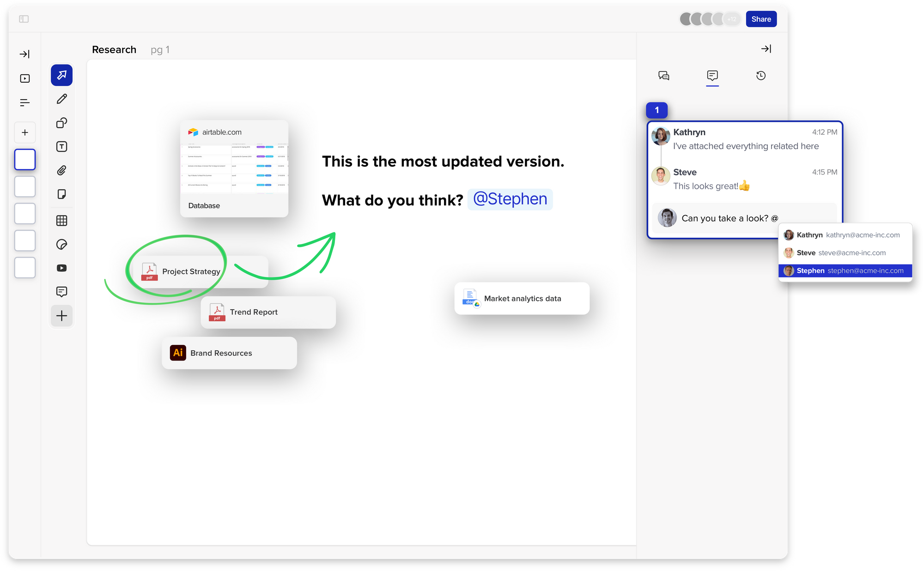The image size is (924, 571).
Task: Select the sticky note tool
Action: click(x=61, y=194)
